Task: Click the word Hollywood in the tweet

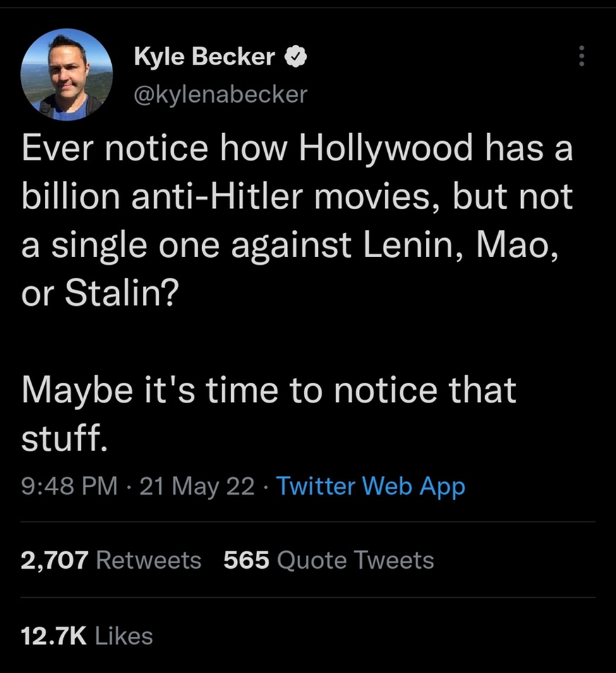Action: click(385, 149)
